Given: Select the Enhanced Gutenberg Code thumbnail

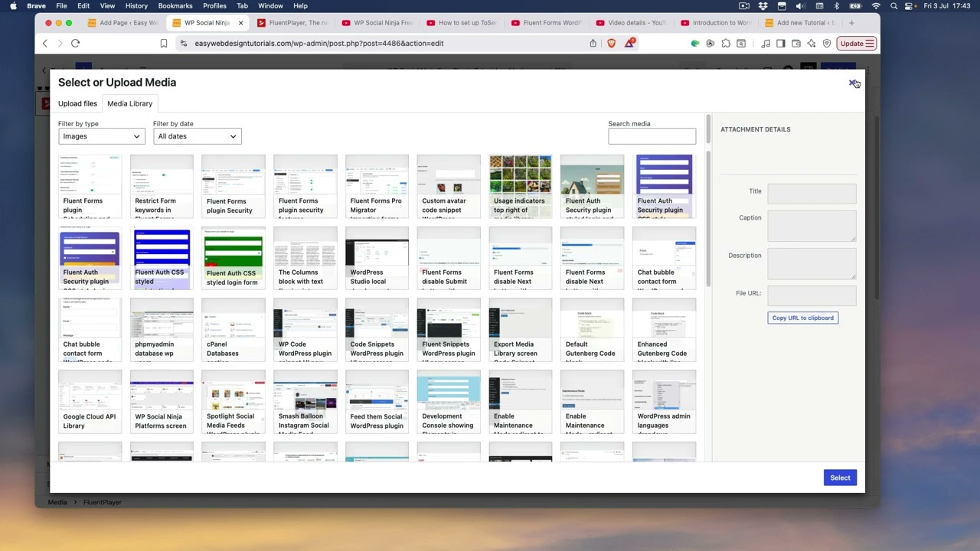Looking at the screenshot, I should [664, 330].
